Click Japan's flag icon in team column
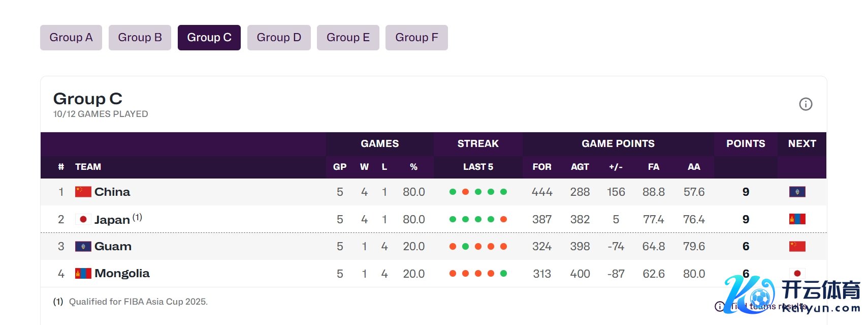This screenshot has width=868, height=325. [83, 219]
